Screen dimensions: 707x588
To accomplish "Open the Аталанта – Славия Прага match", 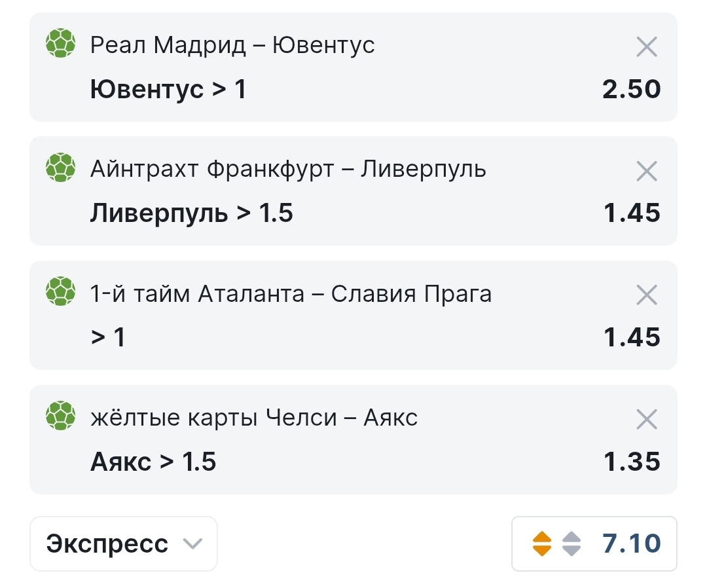I will tap(291, 294).
